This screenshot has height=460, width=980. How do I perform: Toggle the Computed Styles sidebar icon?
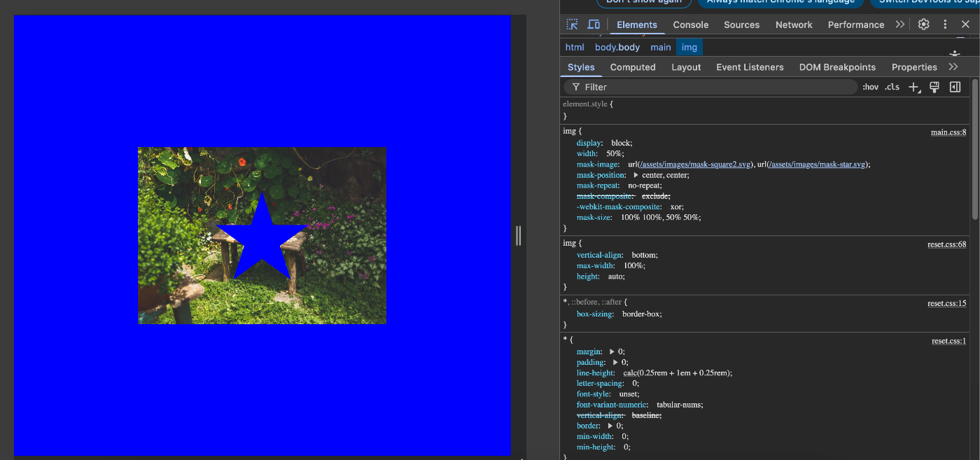tap(955, 87)
